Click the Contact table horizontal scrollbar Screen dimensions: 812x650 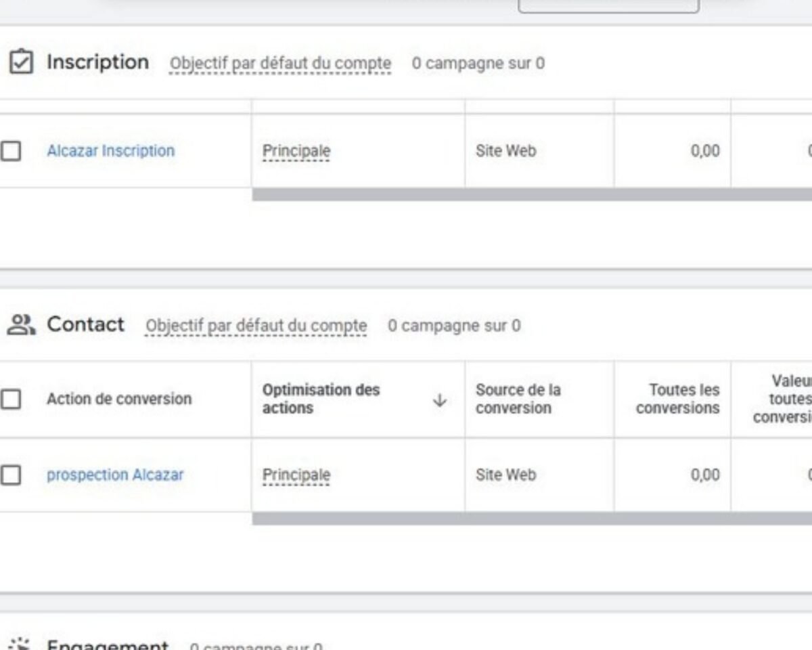532,519
